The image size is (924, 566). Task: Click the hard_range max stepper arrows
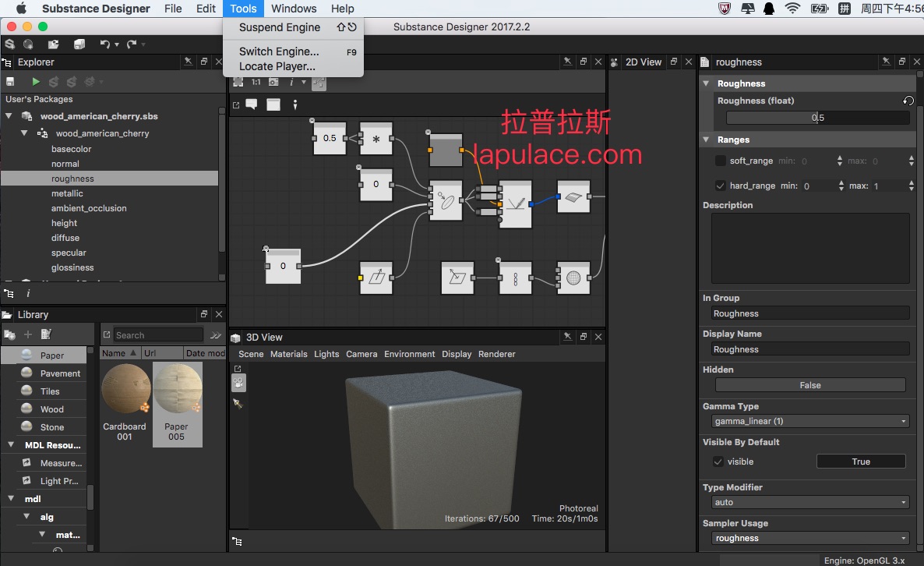(x=912, y=186)
